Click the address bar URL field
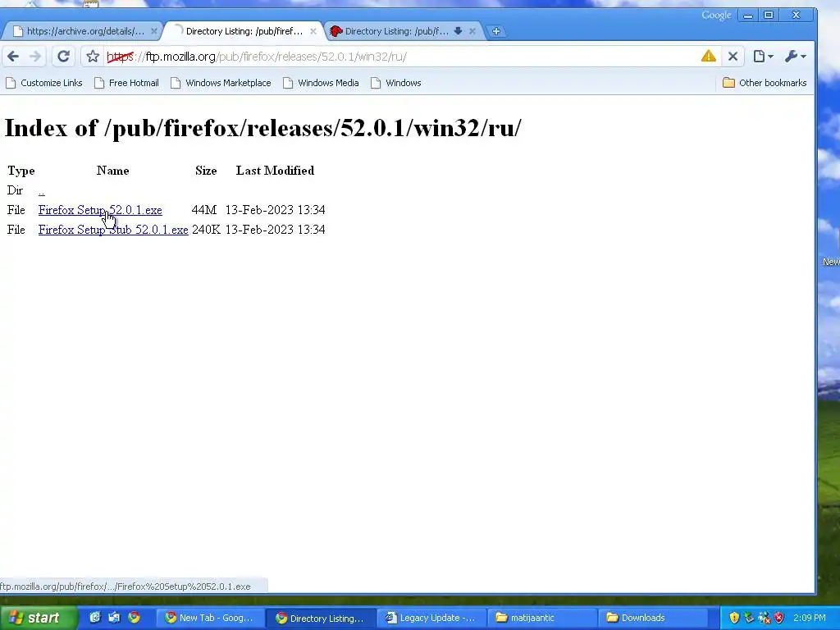This screenshot has height=630, width=840. [402, 57]
